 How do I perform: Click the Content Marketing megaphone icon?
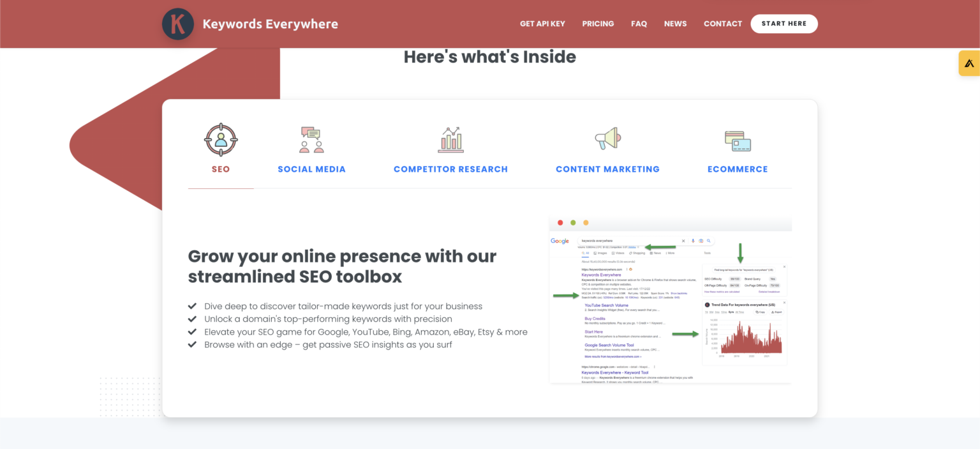(607, 139)
